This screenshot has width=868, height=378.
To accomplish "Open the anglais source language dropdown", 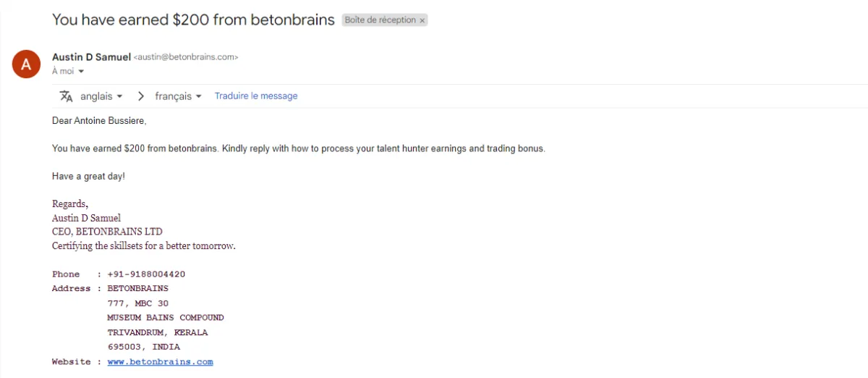I will (x=101, y=96).
